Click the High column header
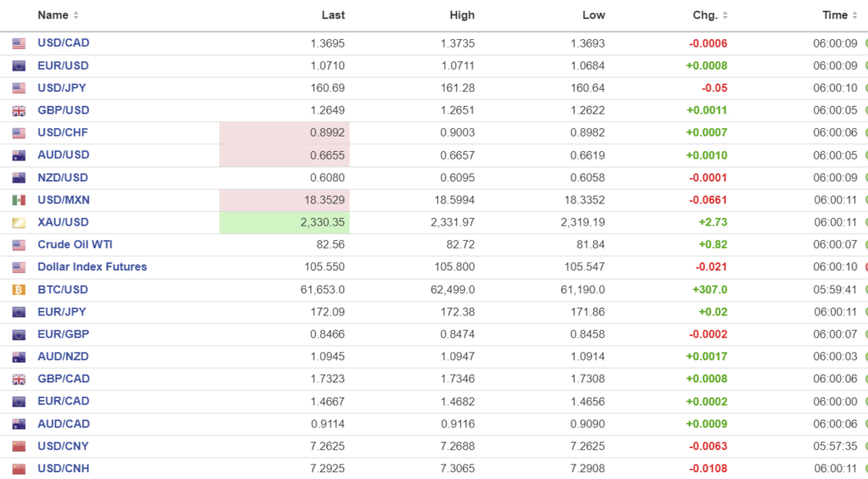This screenshot has width=868, height=479. [x=463, y=15]
